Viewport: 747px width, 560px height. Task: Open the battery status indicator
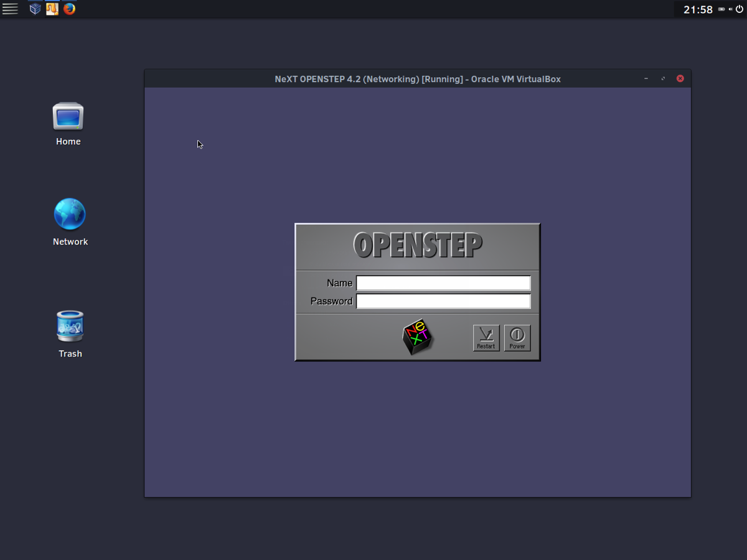[721, 9]
